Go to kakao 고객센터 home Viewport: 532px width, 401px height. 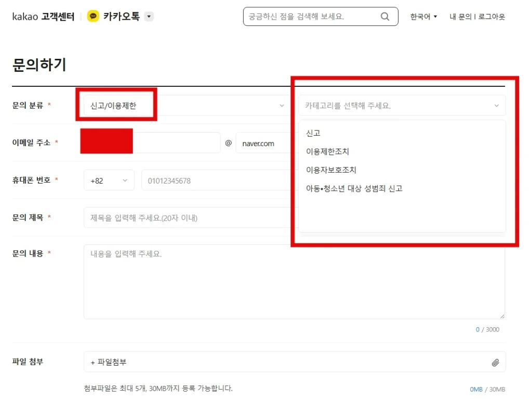click(x=43, y=17)
